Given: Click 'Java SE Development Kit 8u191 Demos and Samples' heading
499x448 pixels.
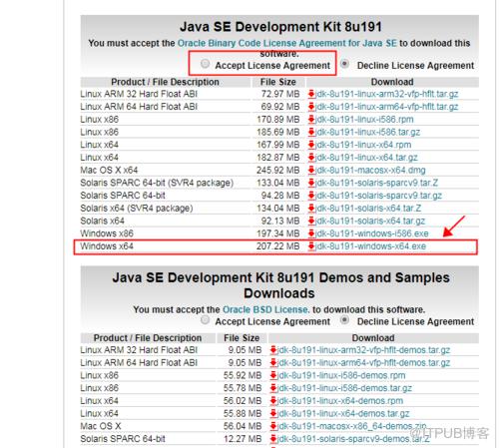Looking at the screenshot, I should (x=280, y=285).
